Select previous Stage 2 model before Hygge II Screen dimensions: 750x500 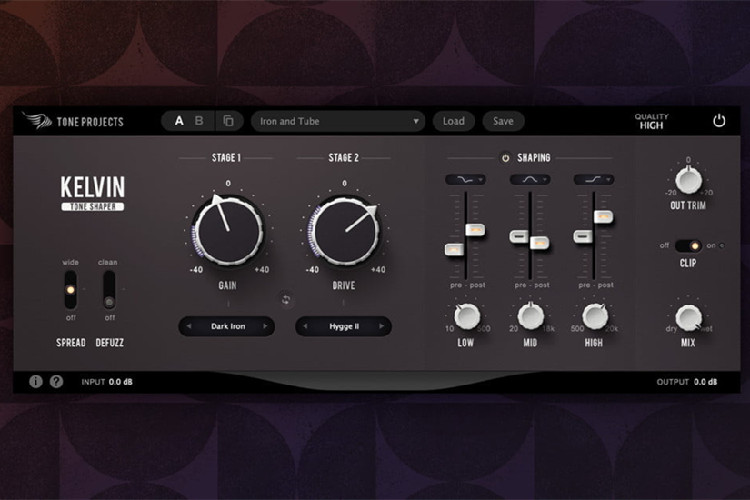click(305, 326)
